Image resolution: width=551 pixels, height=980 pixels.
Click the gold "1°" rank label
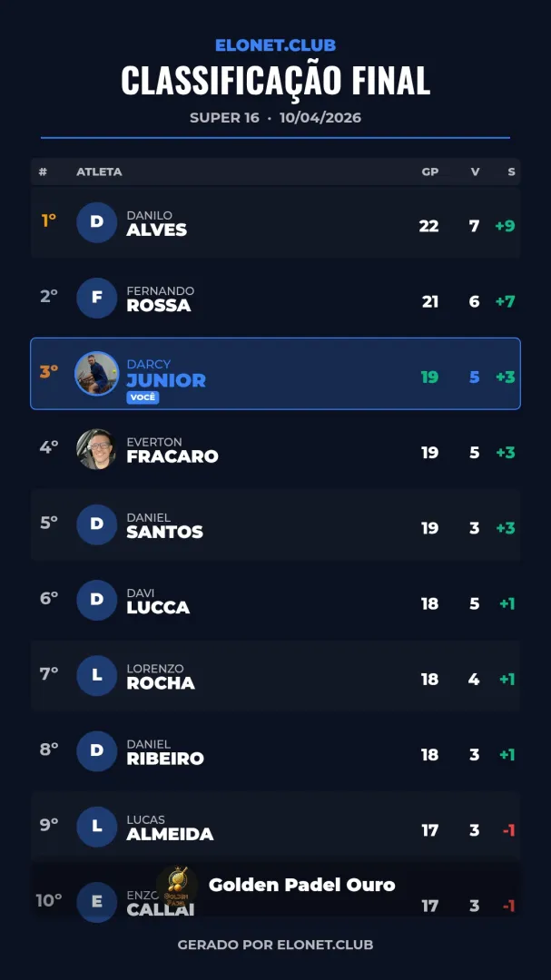coord(49,220)
